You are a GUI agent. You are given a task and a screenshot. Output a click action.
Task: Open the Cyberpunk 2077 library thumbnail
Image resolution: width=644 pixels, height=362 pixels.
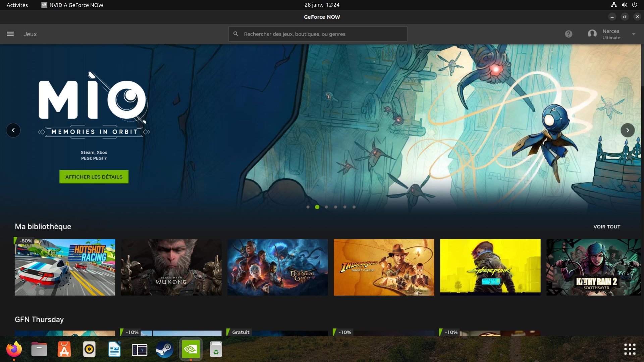[490, 267]
